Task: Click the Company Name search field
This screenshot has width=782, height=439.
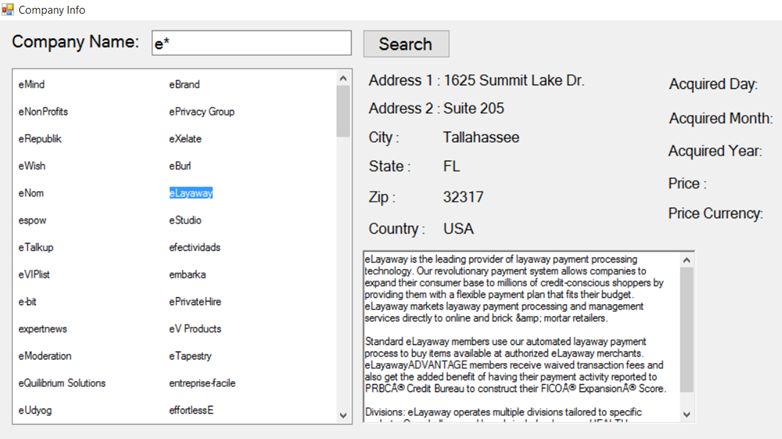Action: click(251, 43)
